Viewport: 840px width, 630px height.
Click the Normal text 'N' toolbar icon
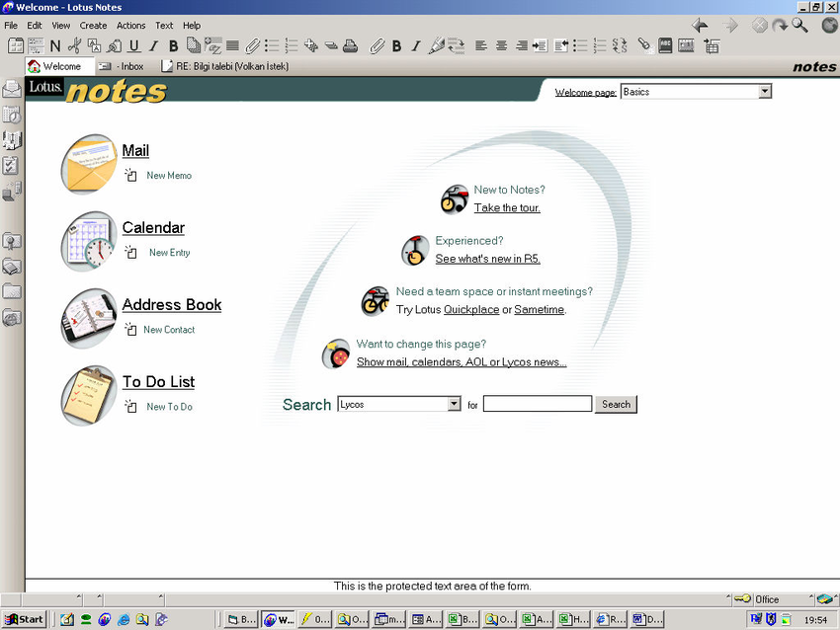(55, 46)
